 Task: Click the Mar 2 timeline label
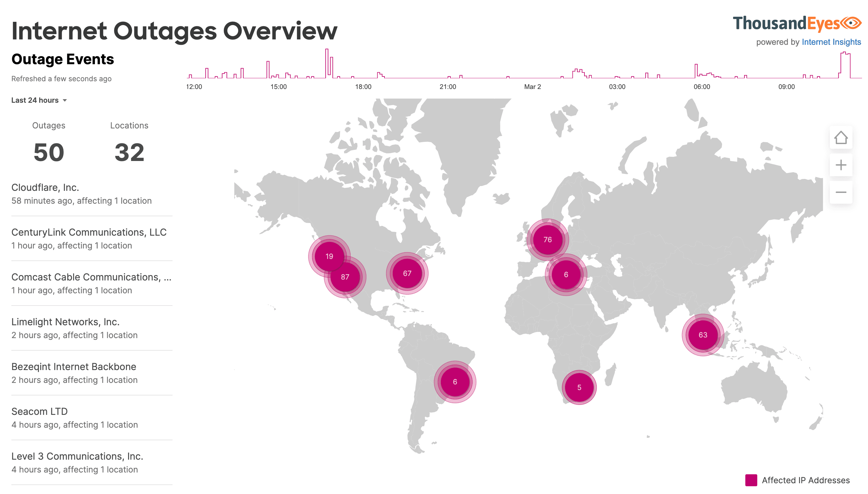pyautogui.click(x=532, y=87)
